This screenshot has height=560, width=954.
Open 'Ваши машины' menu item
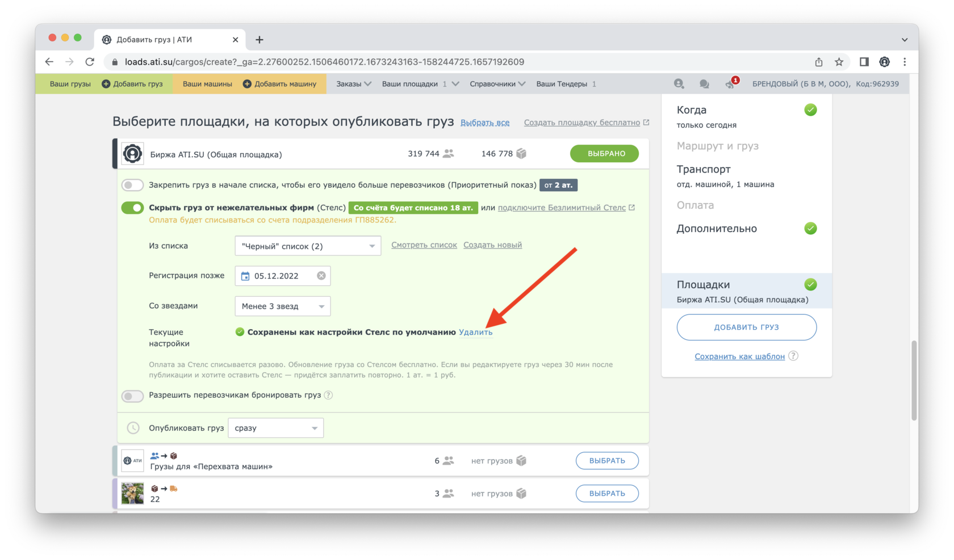point(207,84)
